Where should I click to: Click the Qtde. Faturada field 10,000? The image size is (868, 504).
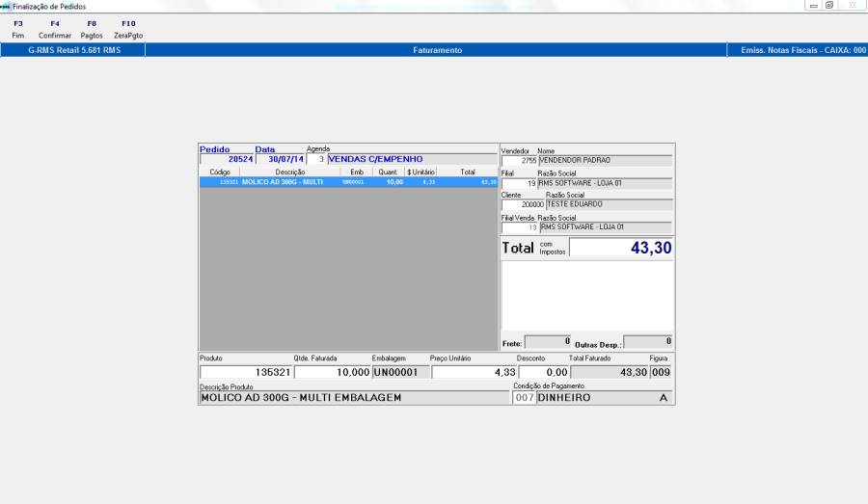[332, 372]
